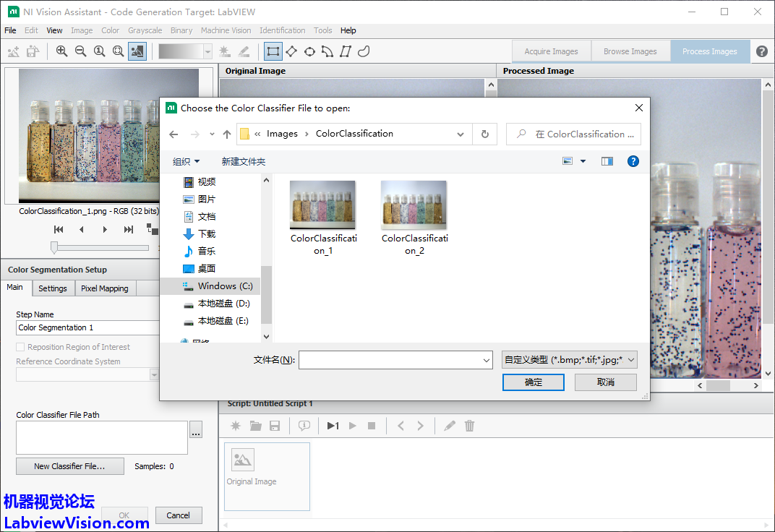Click the Zoom In magnifier icon
The width and height of the screenshot is (775, 532).
click(x=61, y=51)
